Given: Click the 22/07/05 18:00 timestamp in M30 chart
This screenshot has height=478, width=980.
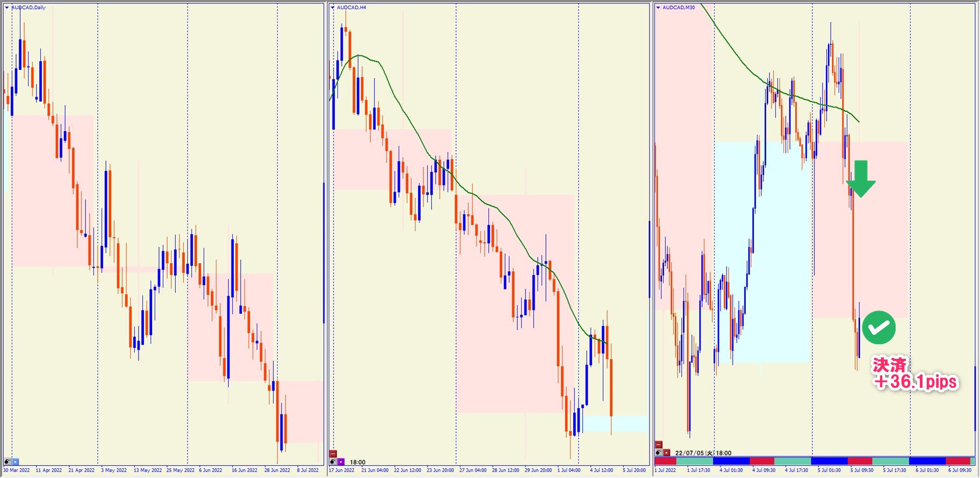Looking at the screenshot, I should tap(703, 453).
